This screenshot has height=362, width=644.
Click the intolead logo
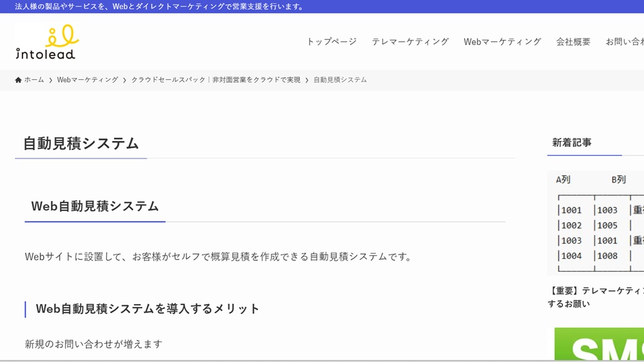tap(46, 42)
